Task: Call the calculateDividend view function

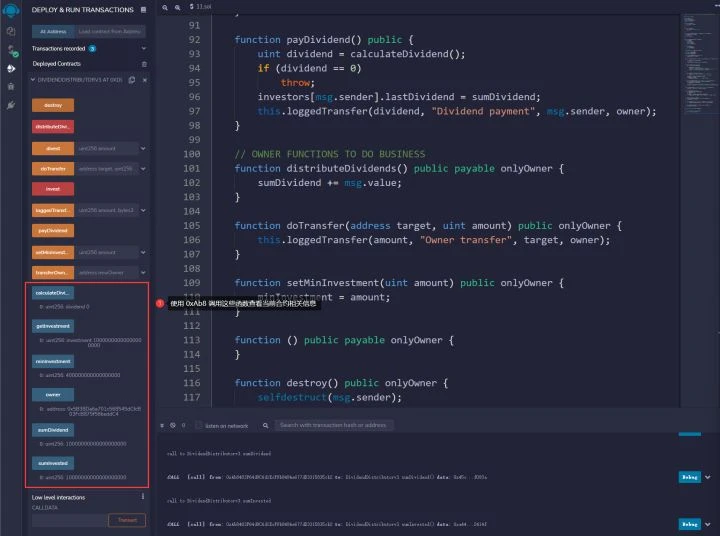Action: (53, 293)
